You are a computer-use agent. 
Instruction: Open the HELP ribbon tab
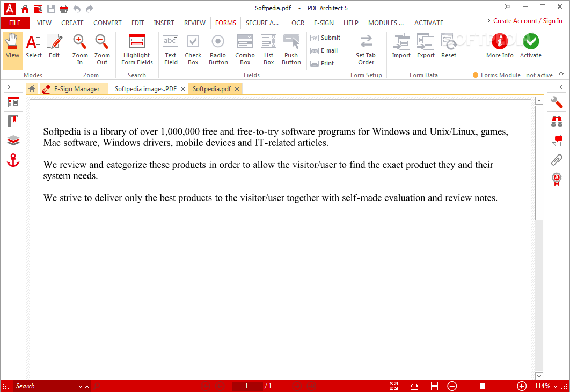tap(351, 23)
